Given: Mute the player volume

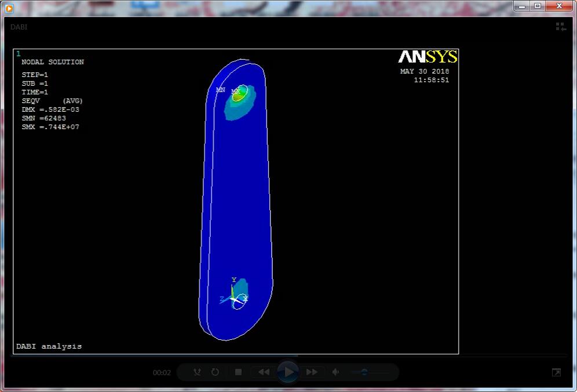Looking at the screenshot, I should pos(335,372).
